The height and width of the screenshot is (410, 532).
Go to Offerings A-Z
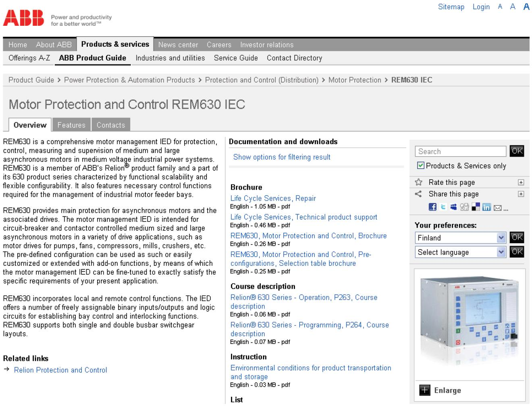coord(29,58)
